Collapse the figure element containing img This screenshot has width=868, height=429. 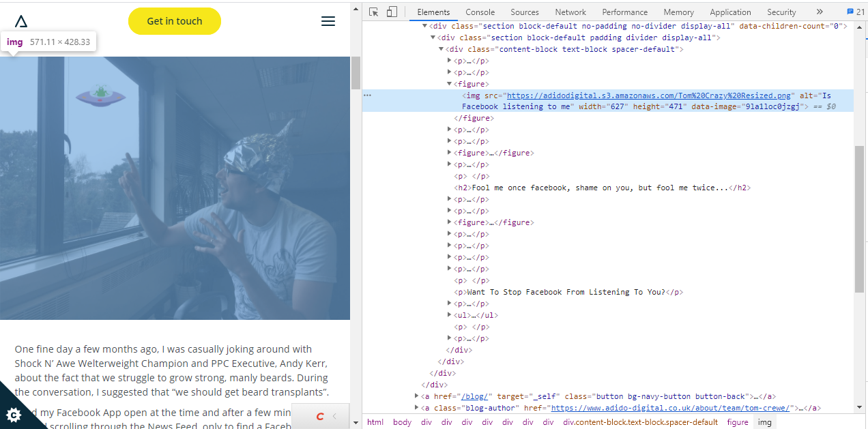pyautogui.click(x=450, y=84)
